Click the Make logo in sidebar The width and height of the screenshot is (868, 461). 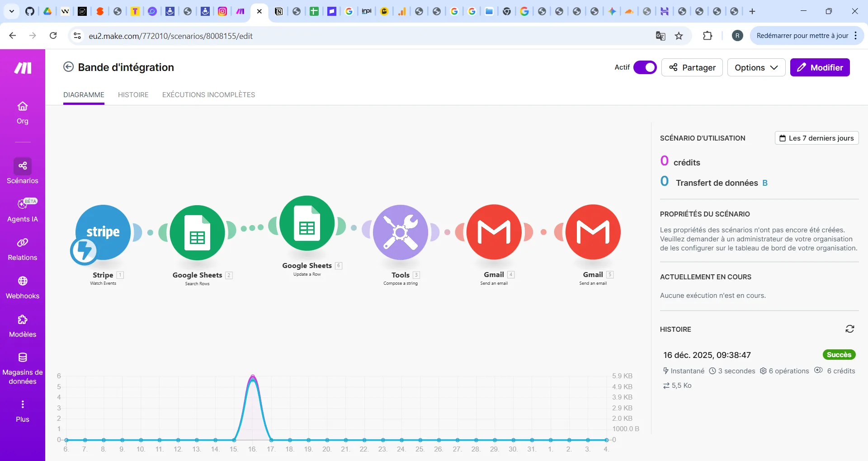pyautogui.click(x=23, y=68)
